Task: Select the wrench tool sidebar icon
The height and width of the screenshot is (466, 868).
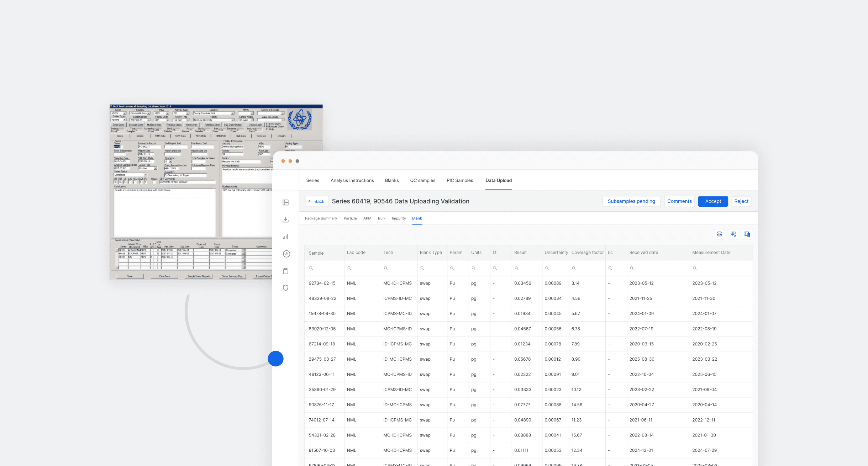Action: tap(286, 254)
